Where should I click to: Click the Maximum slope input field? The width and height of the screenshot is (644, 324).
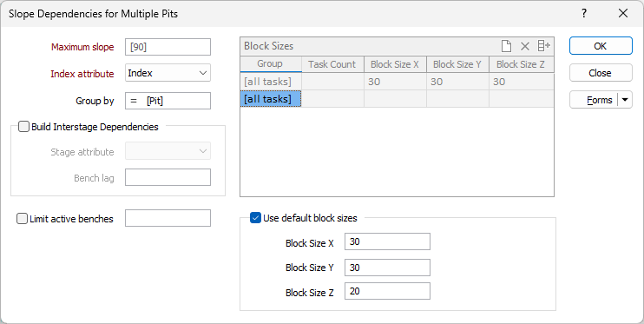click(168, 47)
